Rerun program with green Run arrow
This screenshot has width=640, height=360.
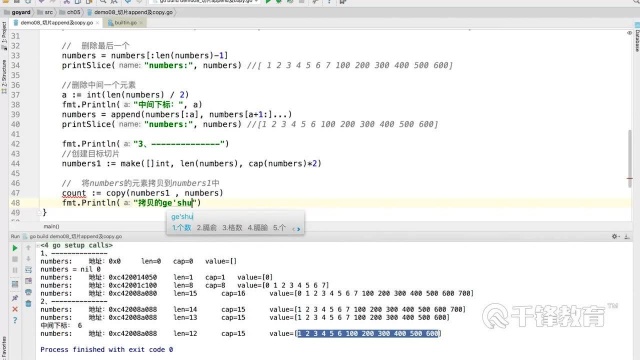pyautogui.click(x=15, y=248)
